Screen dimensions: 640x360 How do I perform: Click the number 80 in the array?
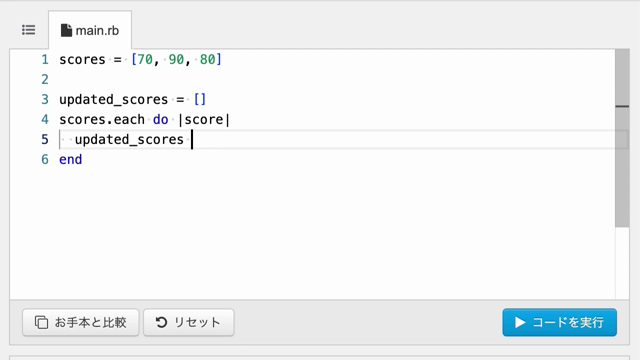(x=207, y=60)
